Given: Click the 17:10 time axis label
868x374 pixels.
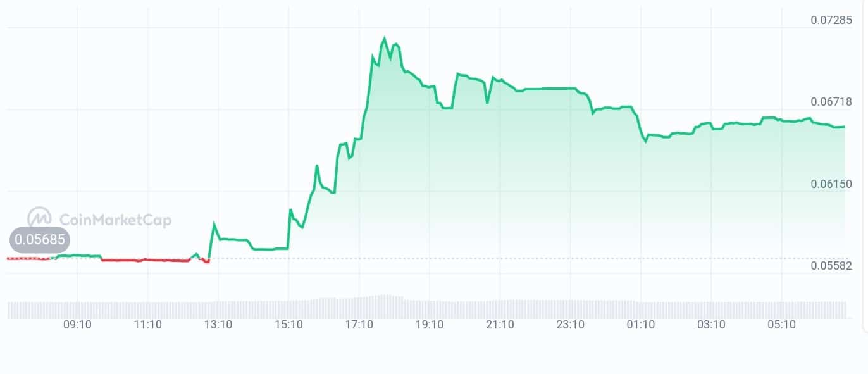Looking at the screenshot, I should click(359, 325).
